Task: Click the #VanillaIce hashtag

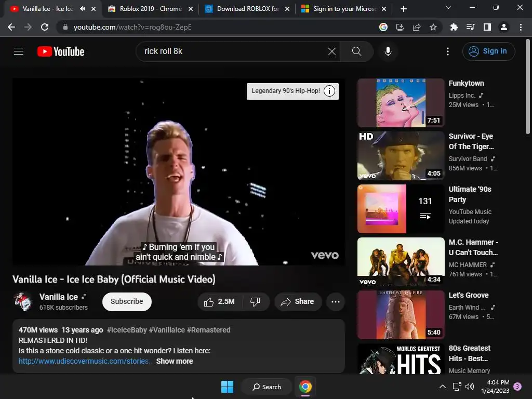Action: pyautogui.click(x=167, y=330)
